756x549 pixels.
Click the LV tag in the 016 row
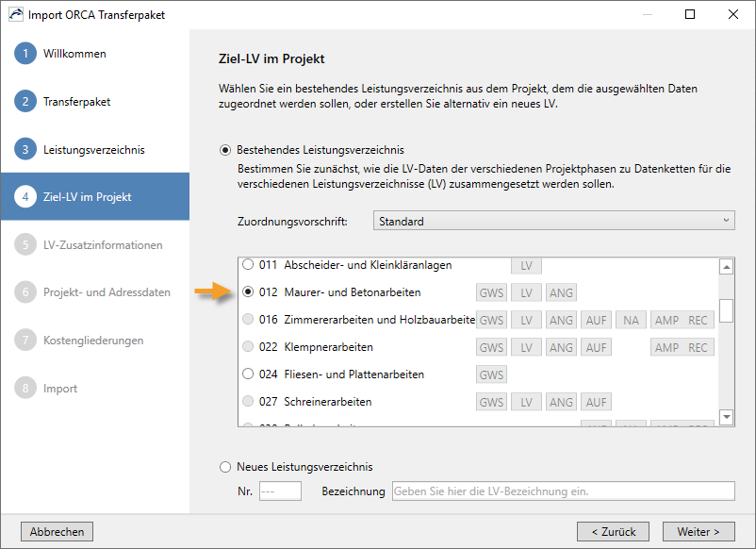pyautogui.click(x=527, y=321)
